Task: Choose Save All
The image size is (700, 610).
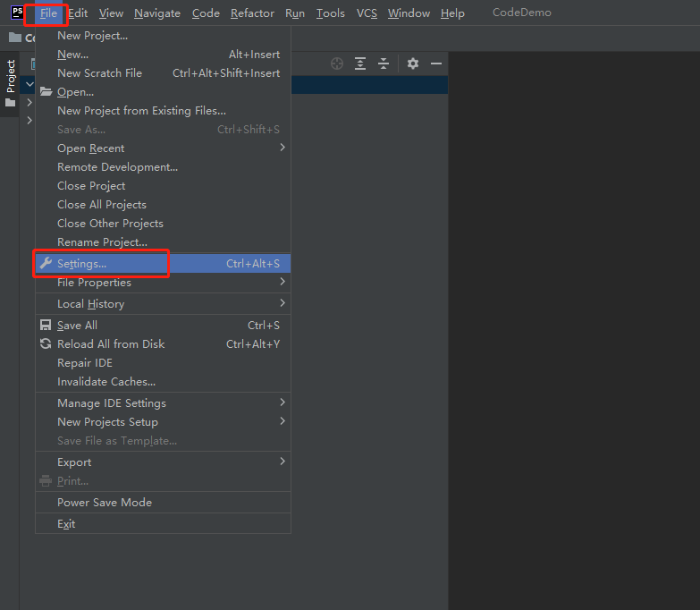Action: click(163, 325)
